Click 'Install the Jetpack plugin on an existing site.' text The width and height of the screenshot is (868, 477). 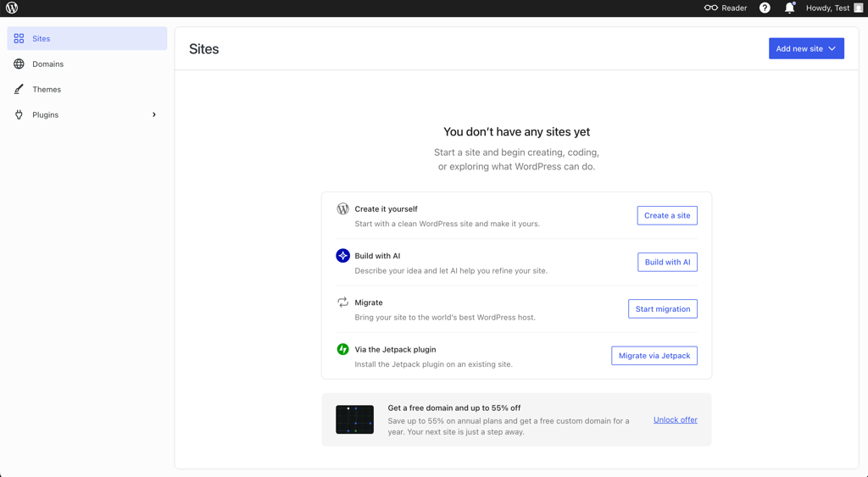click(x=433, y=364)
